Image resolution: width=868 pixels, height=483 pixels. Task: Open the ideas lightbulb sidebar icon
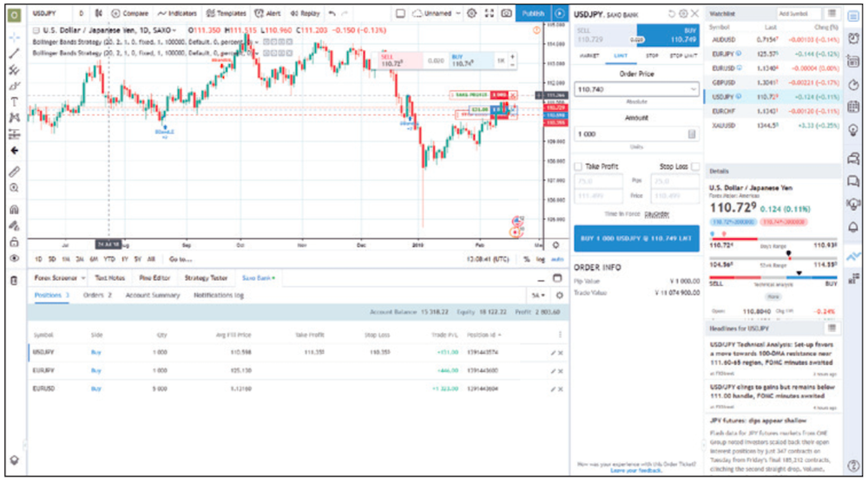tap(853, 129)
